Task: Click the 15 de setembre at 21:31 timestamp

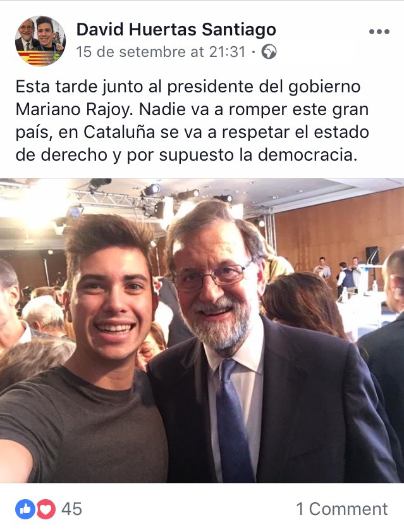Action: tap(161, 52)
